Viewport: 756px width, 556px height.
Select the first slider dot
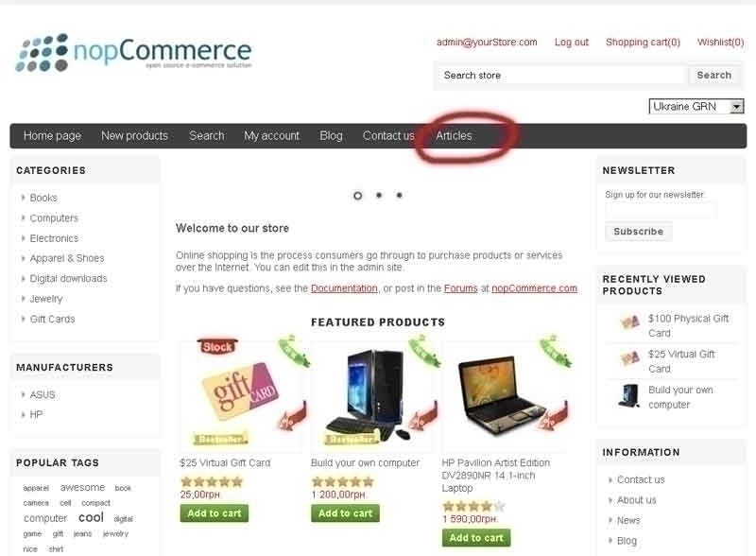(358, 196)
